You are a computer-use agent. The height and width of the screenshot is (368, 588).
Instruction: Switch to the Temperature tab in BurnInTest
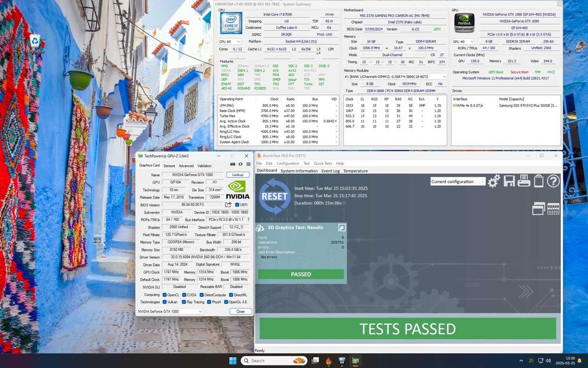click(356, 171)
